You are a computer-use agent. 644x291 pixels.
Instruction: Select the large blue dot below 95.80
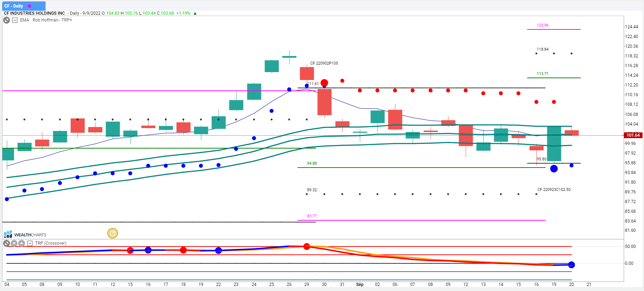point(554,168)
